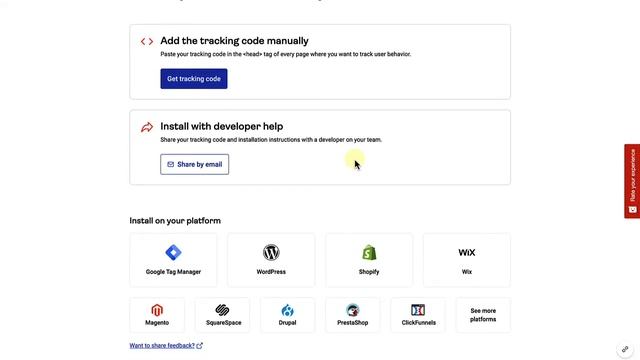
Task: Click the envelope icon in Share by email
Action: tap(171, 164)
